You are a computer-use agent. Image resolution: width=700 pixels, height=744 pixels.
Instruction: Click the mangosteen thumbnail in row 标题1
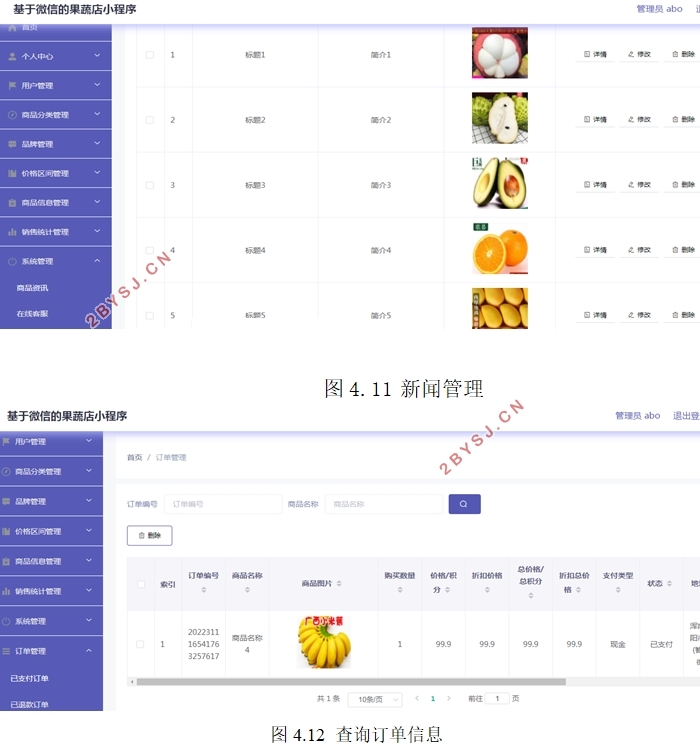[x=500, y=53]
